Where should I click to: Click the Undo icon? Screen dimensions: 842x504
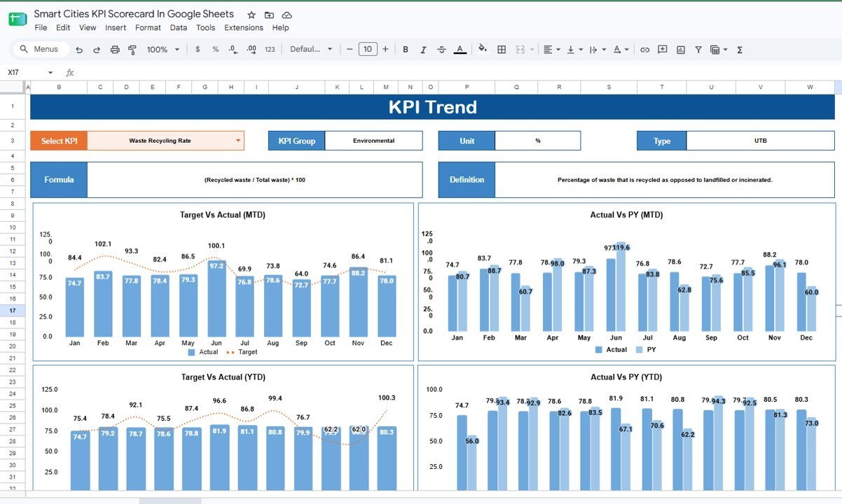click(x=79, y=50)
